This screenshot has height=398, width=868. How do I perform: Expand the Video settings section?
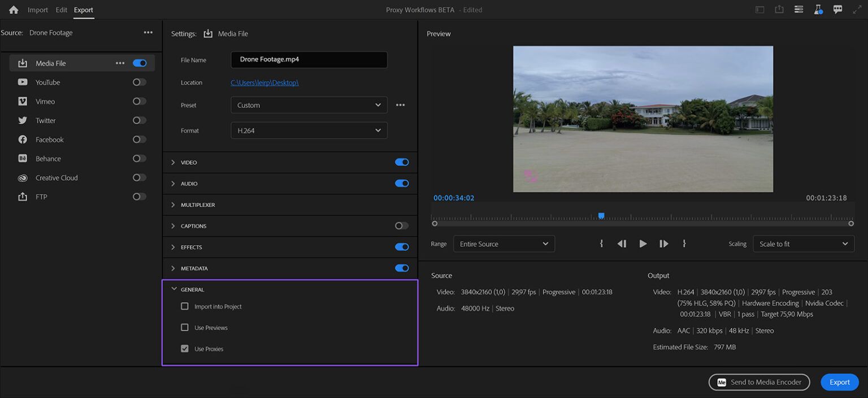173,162
